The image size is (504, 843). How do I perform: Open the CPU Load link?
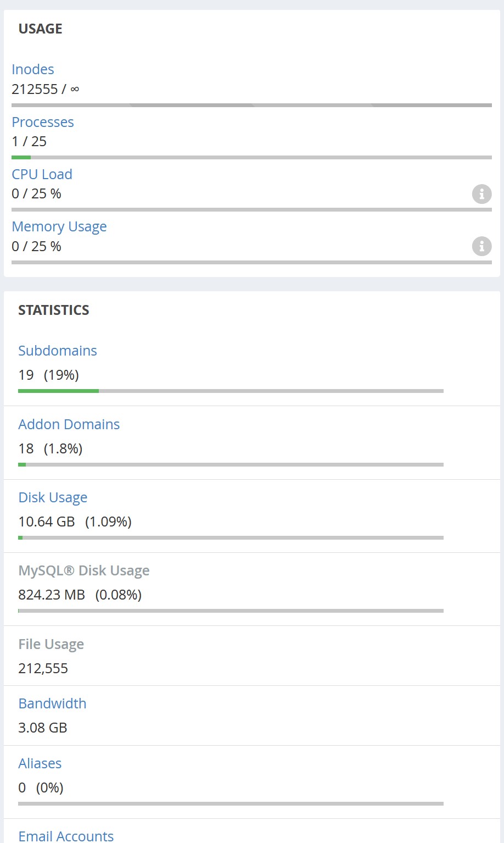tap(42, 174)
